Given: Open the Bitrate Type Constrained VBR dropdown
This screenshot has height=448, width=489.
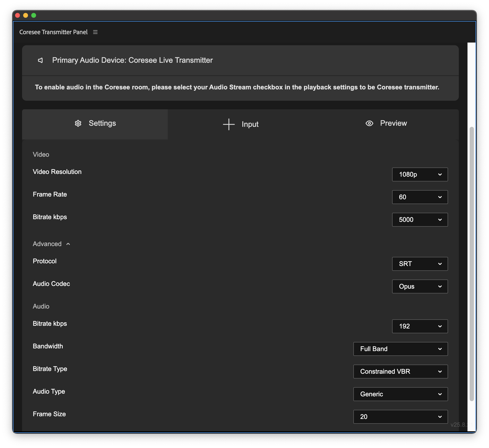Looking at the screenshot, I should click(x=400, y=372).
